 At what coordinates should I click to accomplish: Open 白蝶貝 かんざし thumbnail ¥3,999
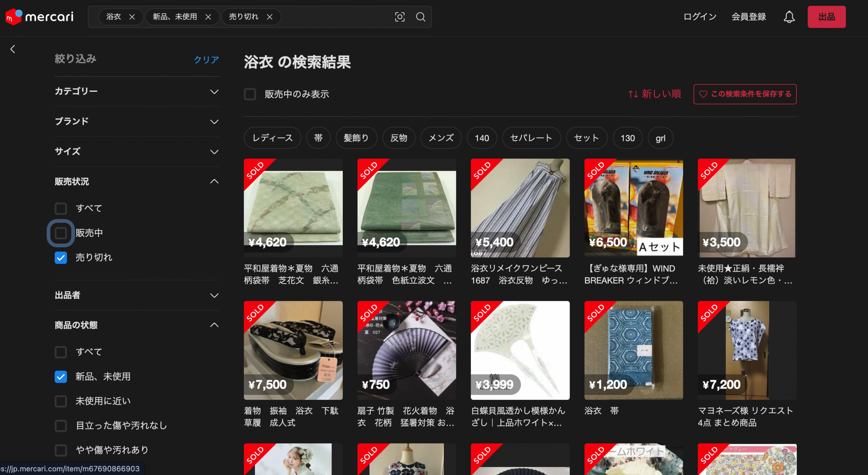(520, 350)
